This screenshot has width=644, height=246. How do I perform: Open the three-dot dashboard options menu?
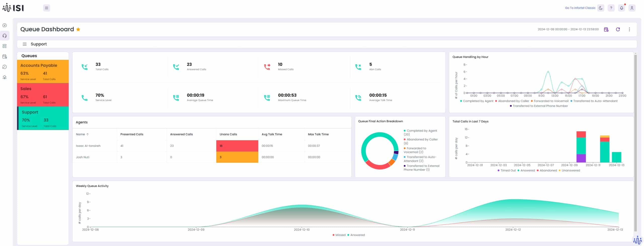tap(629, 29)
